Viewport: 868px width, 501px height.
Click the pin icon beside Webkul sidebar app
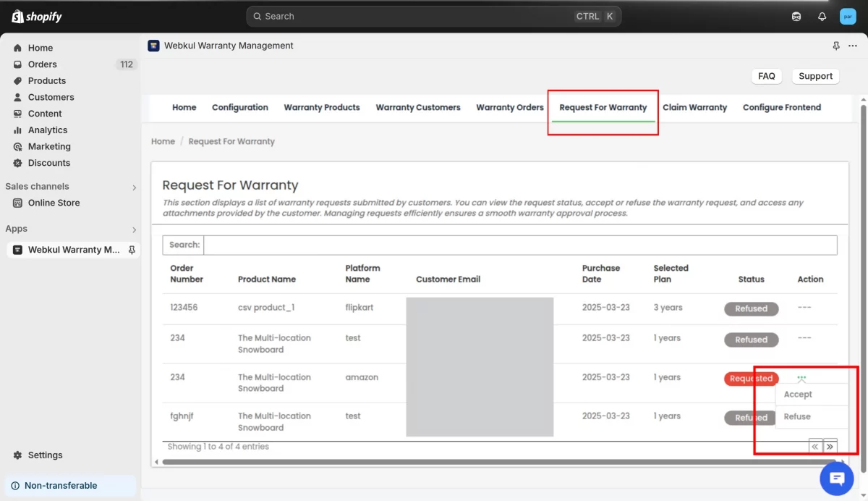132,250
